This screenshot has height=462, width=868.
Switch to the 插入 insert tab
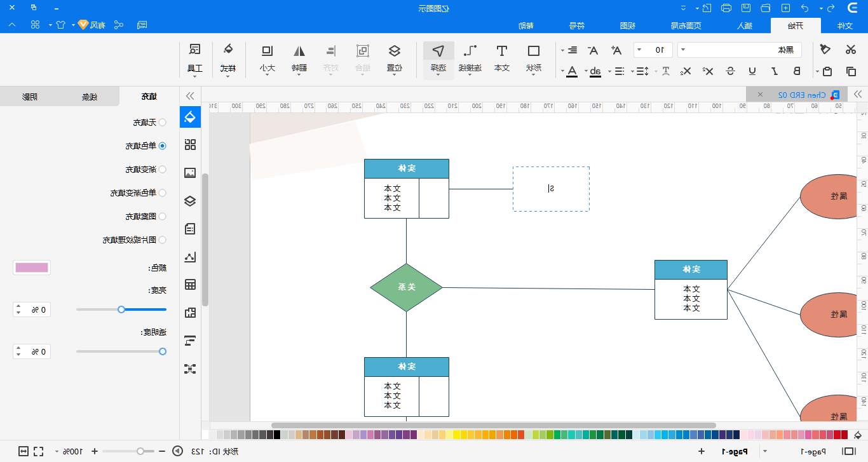coord(745,26)
